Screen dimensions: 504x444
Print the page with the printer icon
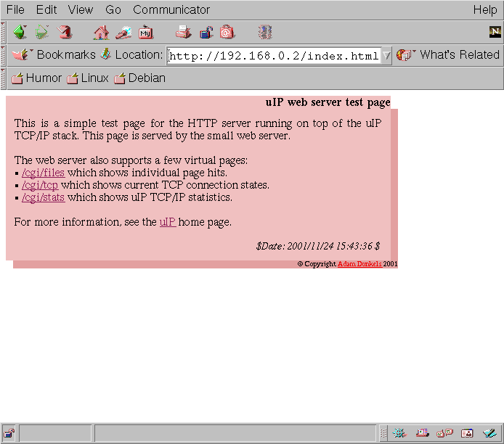(x=184, y=32)
